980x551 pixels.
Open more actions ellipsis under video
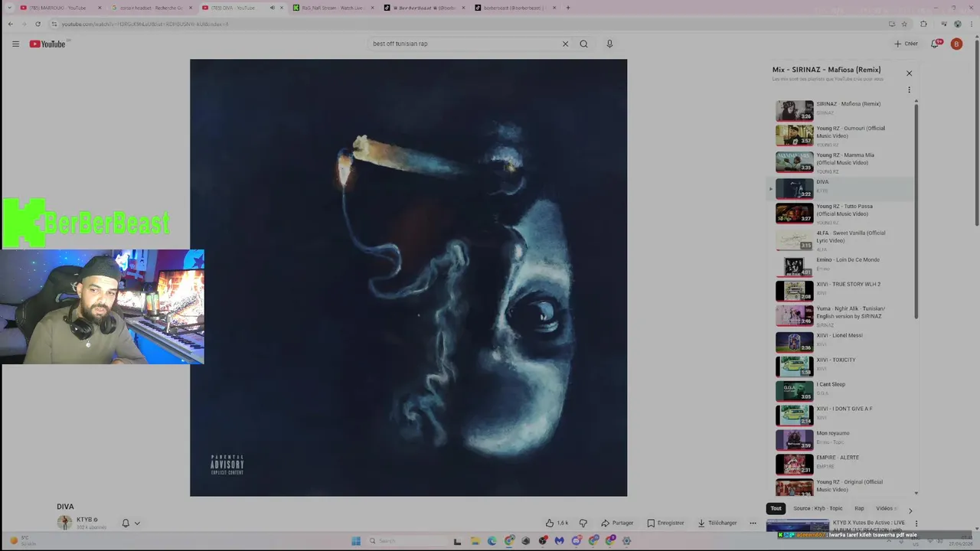pos(753,523)
